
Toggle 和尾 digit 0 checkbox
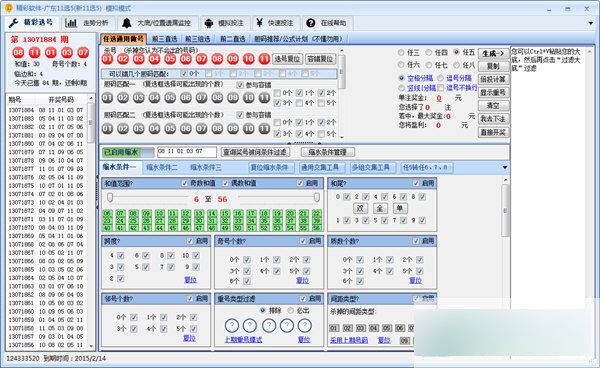pyautogui.click(x=347, y=197)
